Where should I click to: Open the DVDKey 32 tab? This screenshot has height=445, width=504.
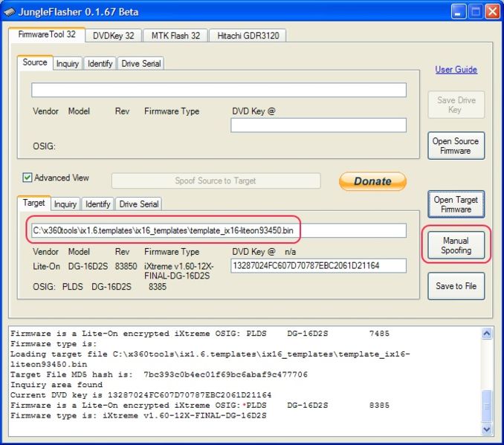coord(114,36)
